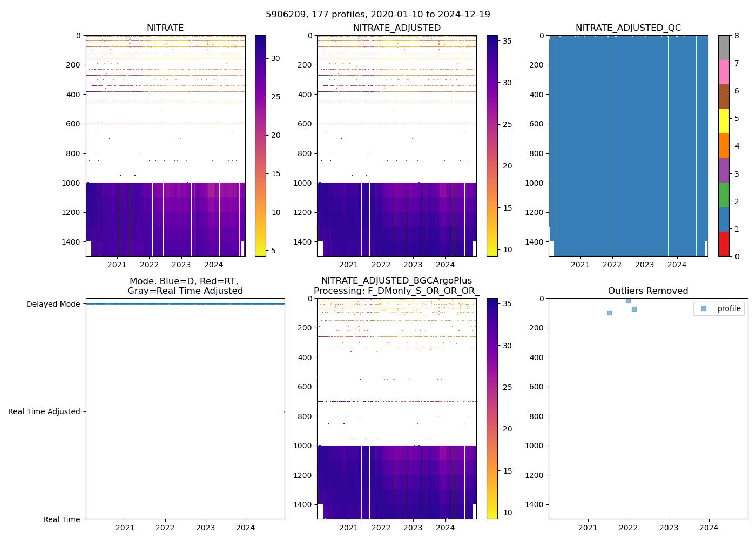Click the gray top segment of the QC colorbar

pos(724,48)
